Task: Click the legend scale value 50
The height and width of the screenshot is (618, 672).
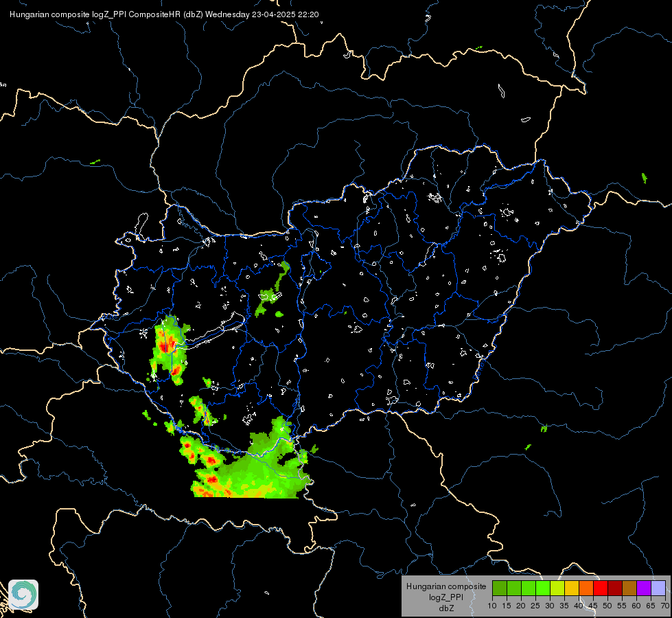Action: tap(607, 606)
